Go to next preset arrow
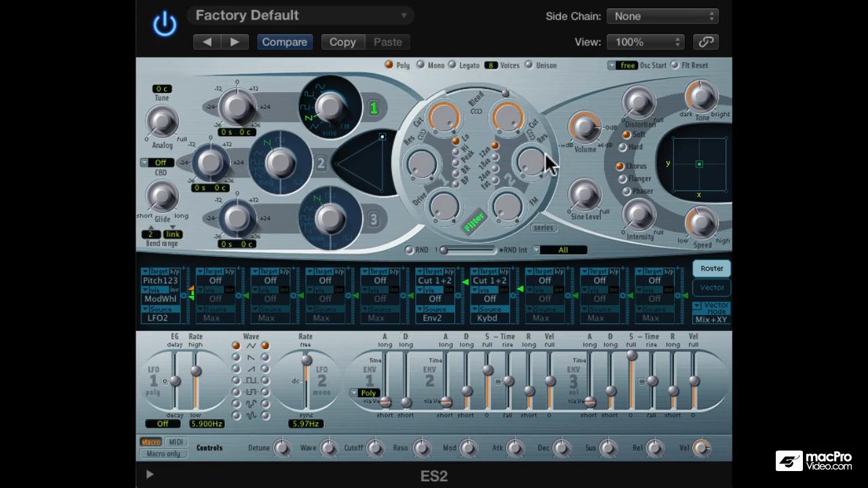Viewport: 868px width, 488px height. 234,42
